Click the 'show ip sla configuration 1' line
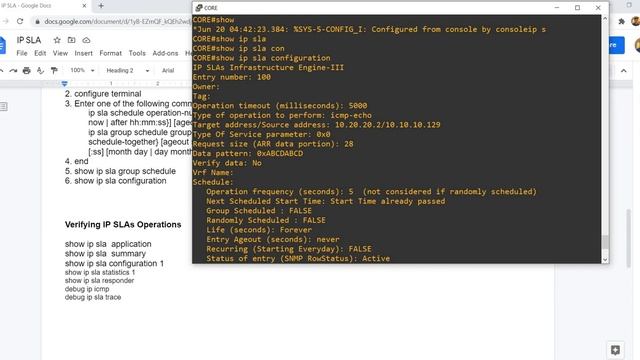Screen dimensions: 640x360 [x=114, y=264]
